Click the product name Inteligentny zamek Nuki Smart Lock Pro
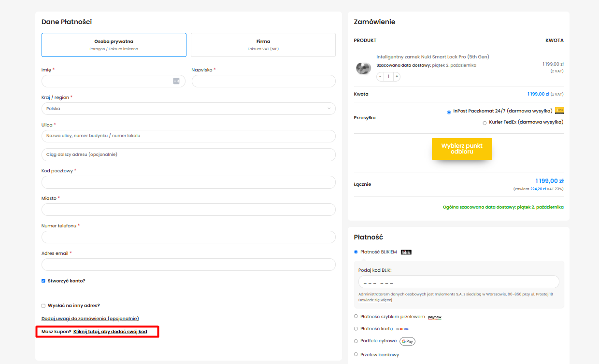The image size is (599, 364). click(x=433, y=56)
